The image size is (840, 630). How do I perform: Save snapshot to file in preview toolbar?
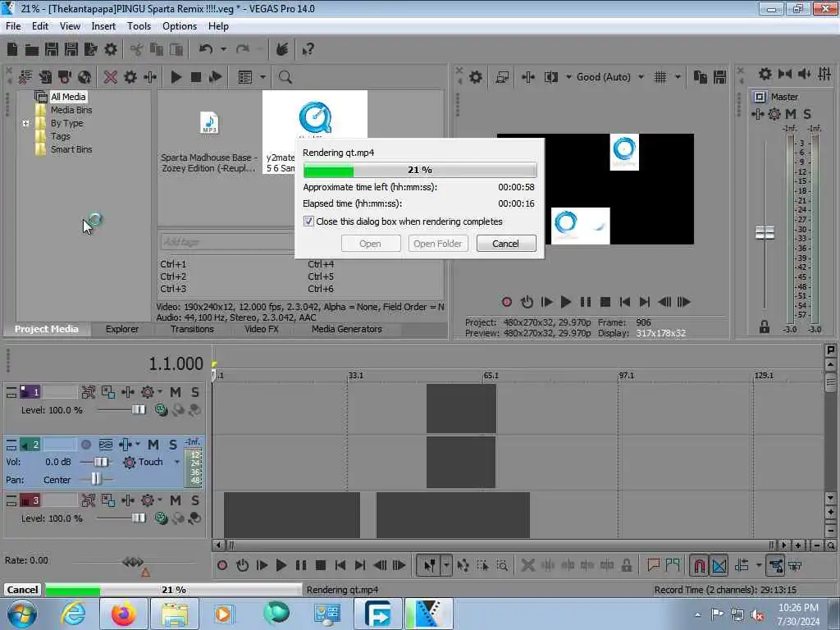(720, 77)
